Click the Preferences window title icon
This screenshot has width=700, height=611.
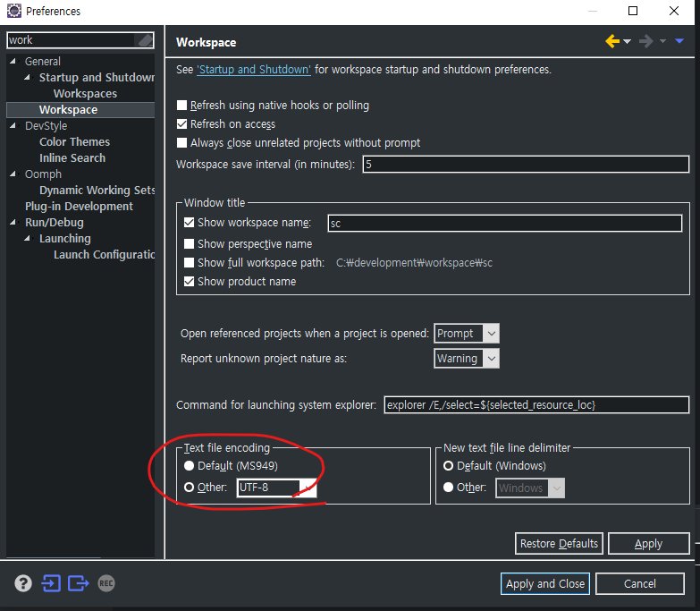13,11
